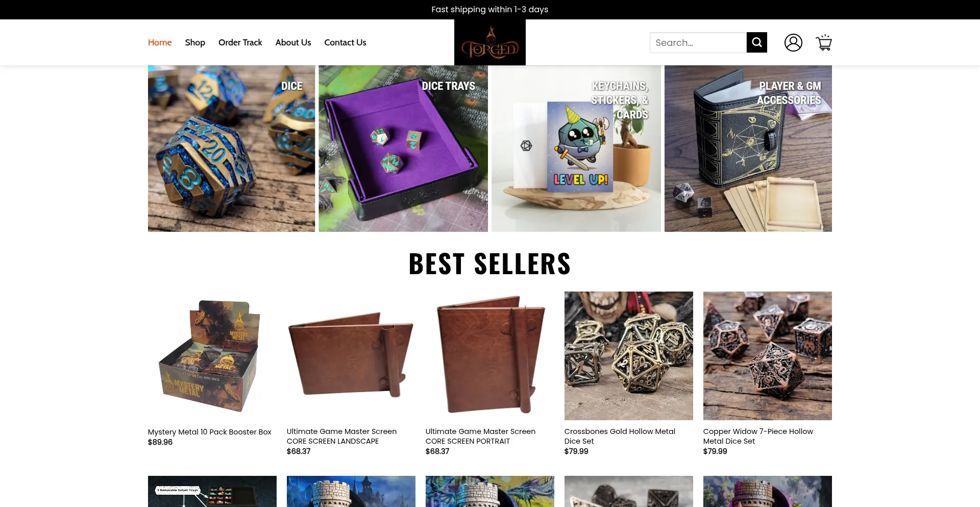Open Ultimate Game Master Screen Portrait title

tap(480, 436)
